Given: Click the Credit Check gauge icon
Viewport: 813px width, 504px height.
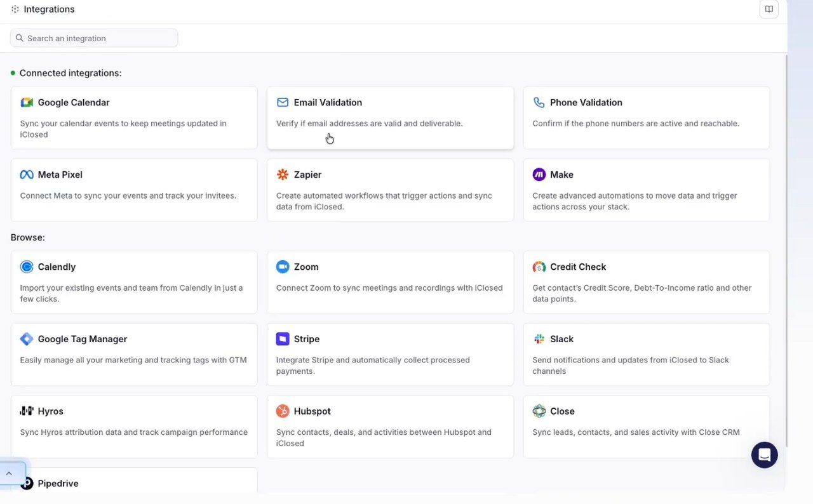Looking at the screenshot, I should point(539,267).
